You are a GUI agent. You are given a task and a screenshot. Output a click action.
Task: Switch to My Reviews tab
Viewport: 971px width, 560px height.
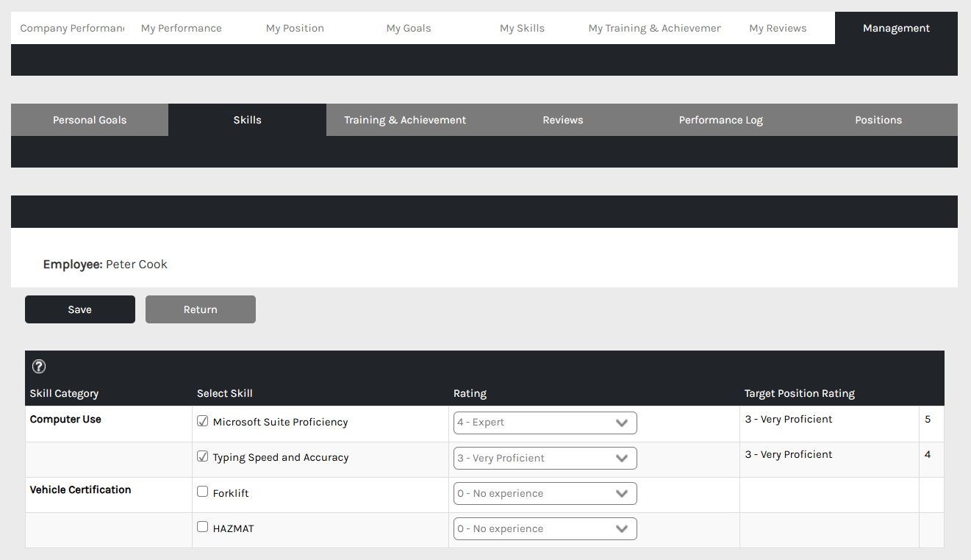tap(778, 28)
